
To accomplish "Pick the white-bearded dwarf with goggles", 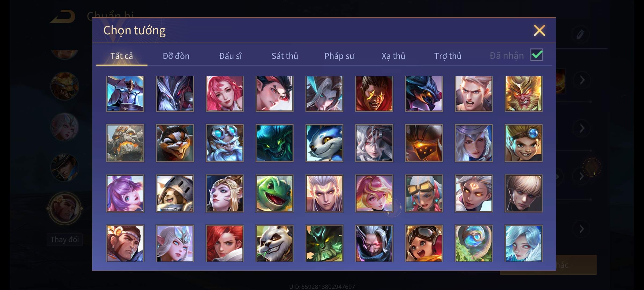I will (x=225, y=143).
